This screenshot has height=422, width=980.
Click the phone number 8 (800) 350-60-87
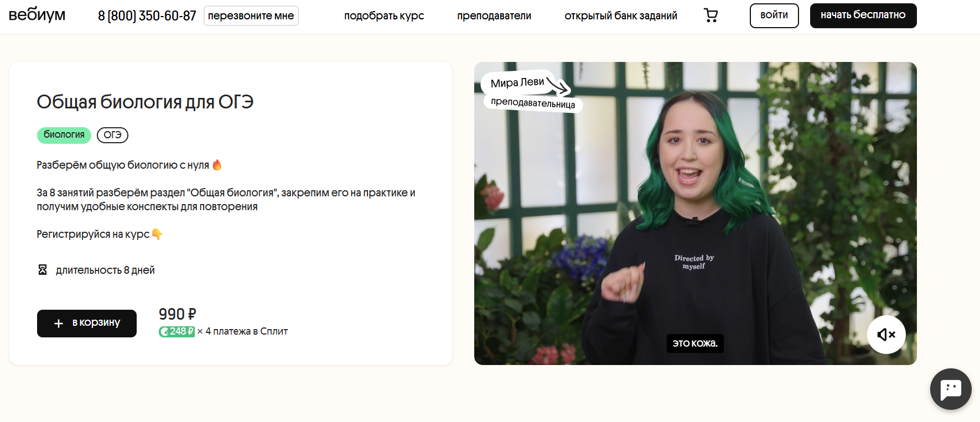click(x=147, y=16)
